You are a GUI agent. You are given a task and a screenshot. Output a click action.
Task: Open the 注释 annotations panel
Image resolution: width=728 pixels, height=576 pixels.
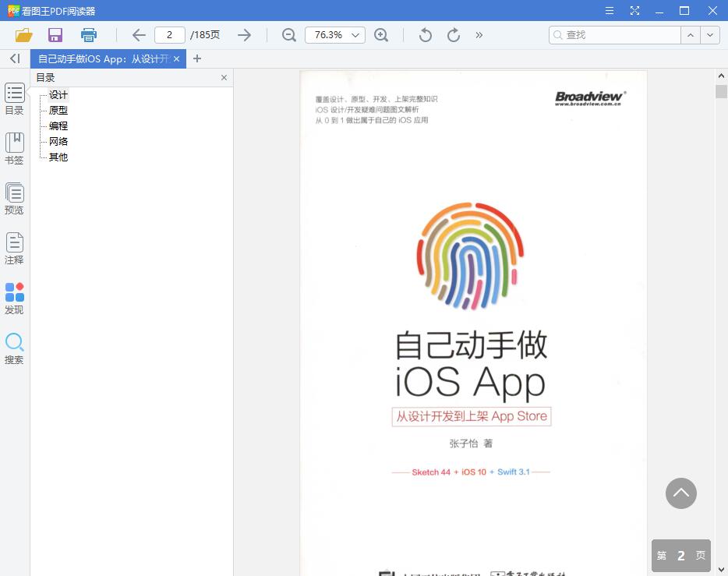14,246
